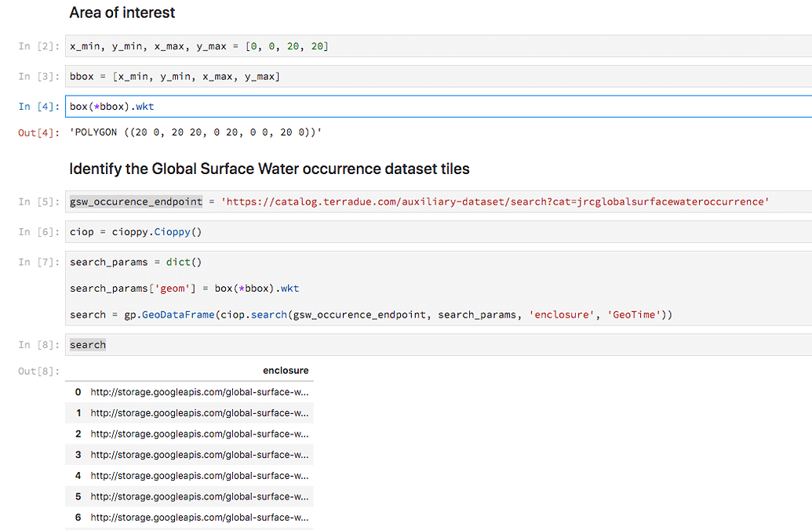Select row index 5 in the results table

point(199,496)
